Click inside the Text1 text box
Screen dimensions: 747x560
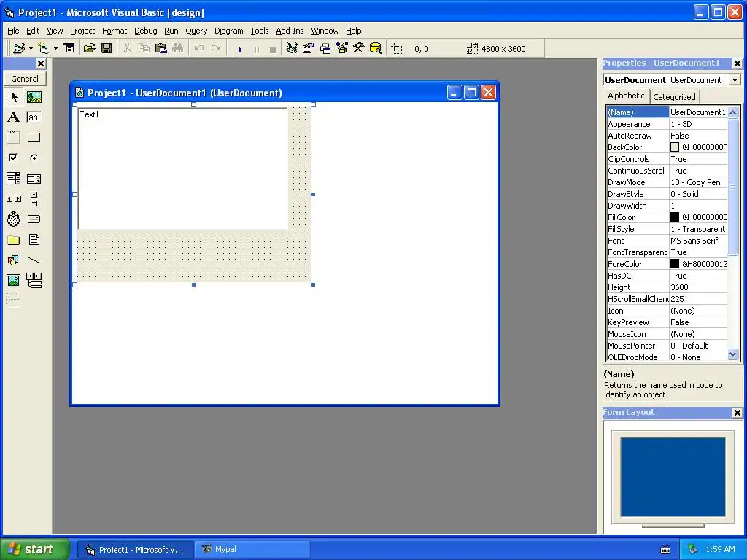(x=183, y=169)
